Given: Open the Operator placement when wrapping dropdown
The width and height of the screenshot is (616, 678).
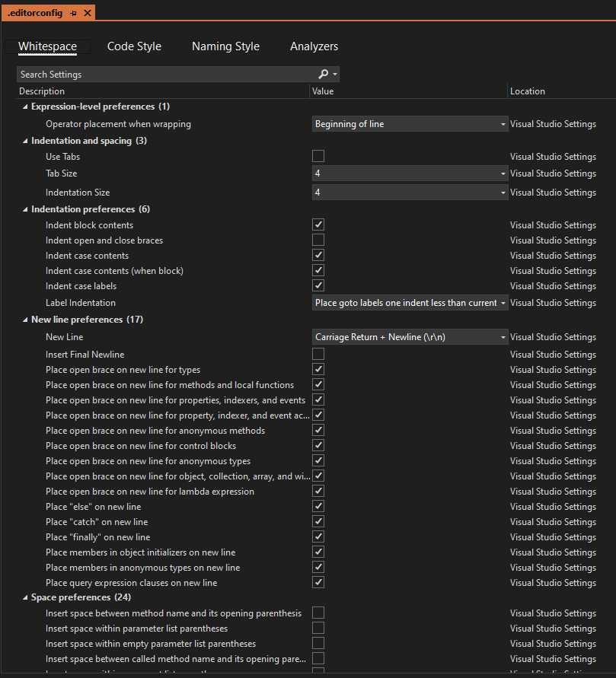Looking at the screenshot, I should (502, 123).
